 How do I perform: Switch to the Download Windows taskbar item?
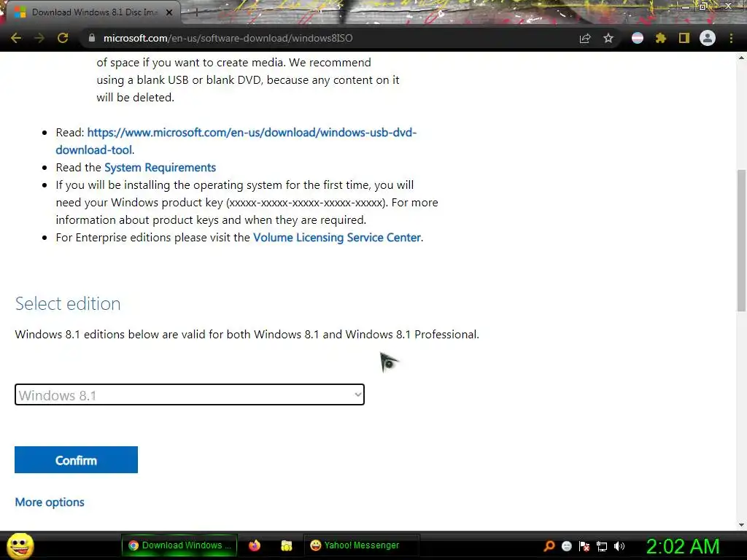179,545
